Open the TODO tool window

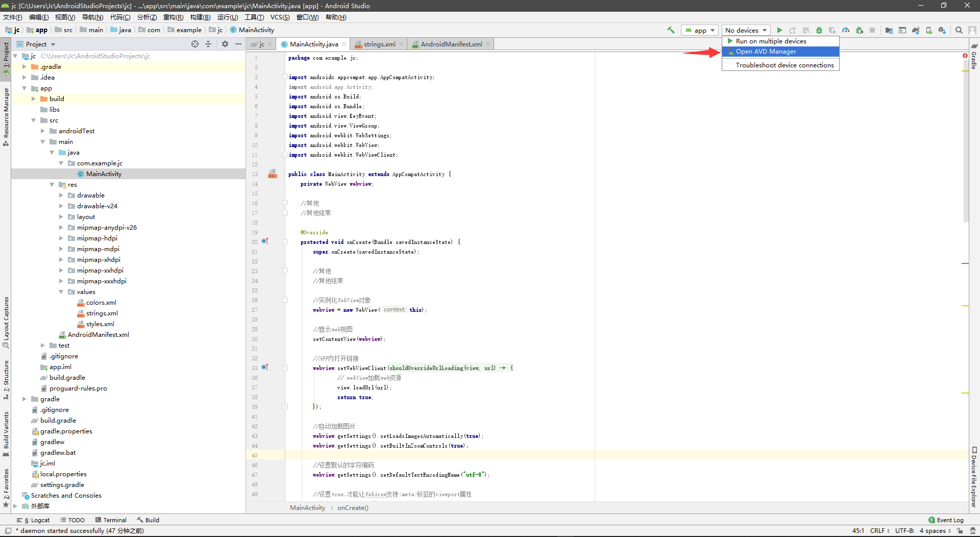tap(72, 520)
